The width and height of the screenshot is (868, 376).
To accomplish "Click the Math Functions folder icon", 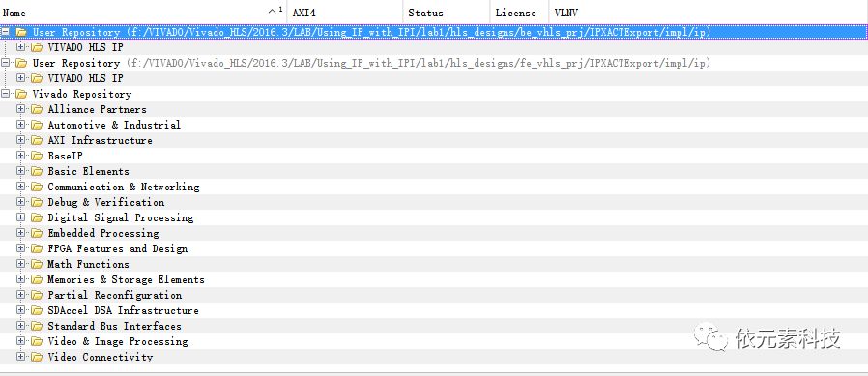I will coord(37,264).
